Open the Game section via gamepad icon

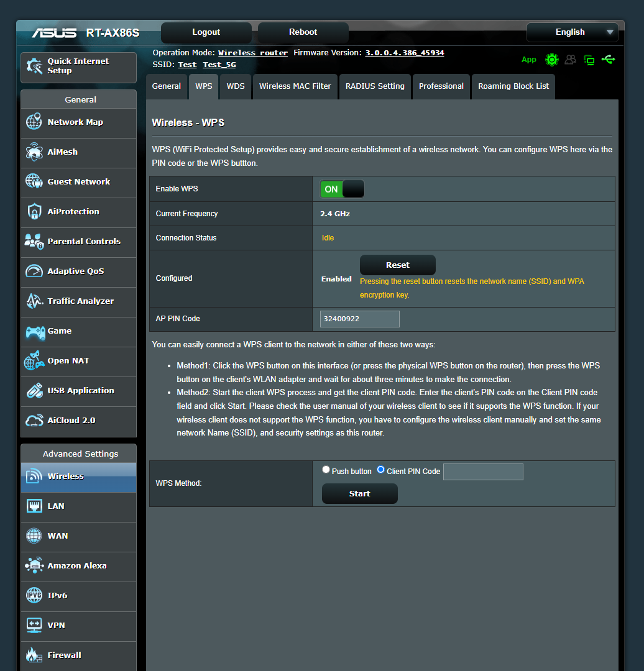pyautogui.click(x=34, y=331)
